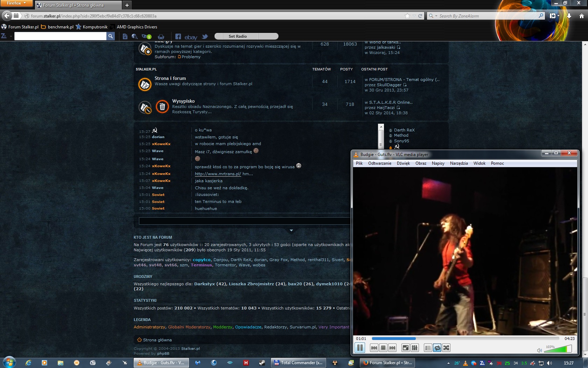Screen dimensions: 588x368
Task: Click toolbar Facebook icon
Action: [x=178, y=36]
